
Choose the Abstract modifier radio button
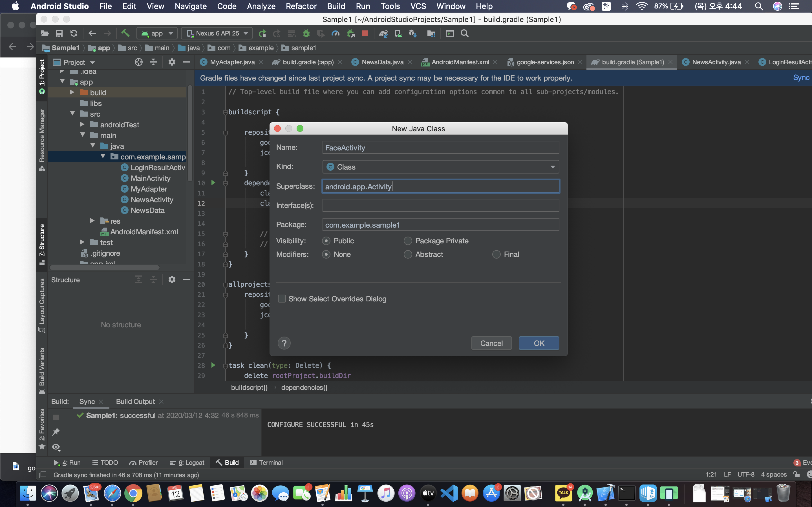pos(408,254)
